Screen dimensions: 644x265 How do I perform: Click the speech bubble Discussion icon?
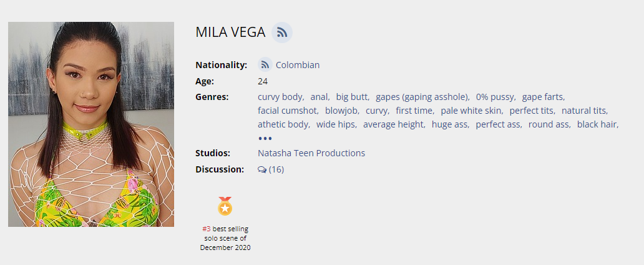click(262, 169)
